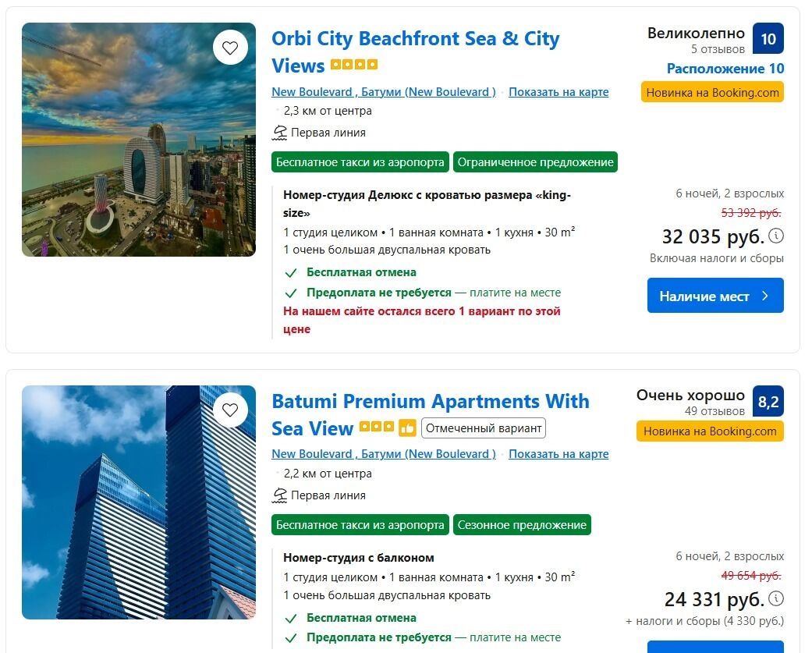The image size is (812, 653).
Task: Open Batumi Premium Apartments With Sea View
Action: coord(430,402)
